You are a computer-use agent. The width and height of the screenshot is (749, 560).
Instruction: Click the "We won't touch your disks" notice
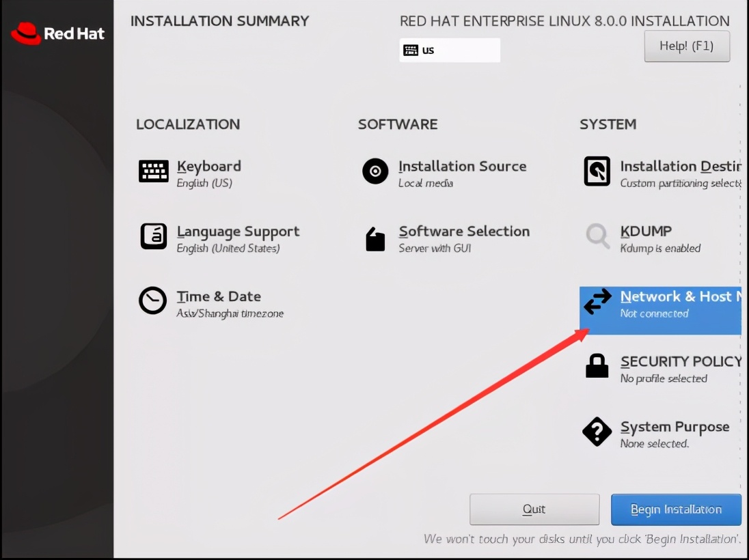pyautogui.click(x=582, y=540)
